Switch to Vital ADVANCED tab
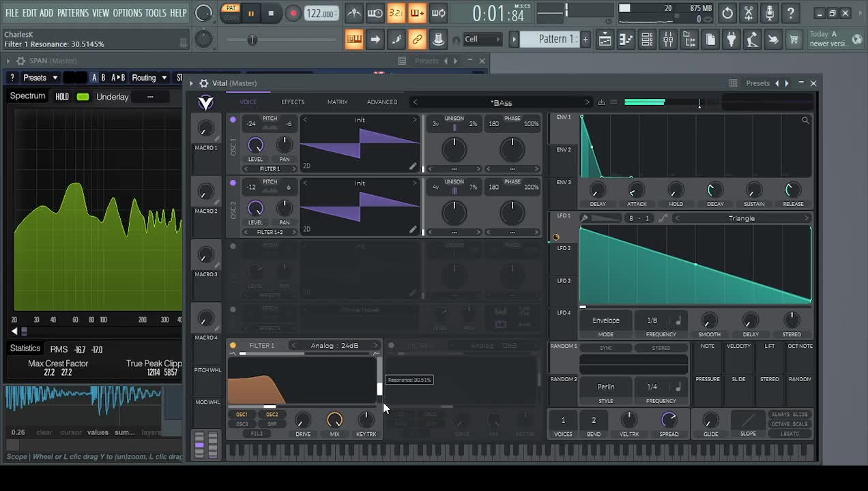 point(382,102)
